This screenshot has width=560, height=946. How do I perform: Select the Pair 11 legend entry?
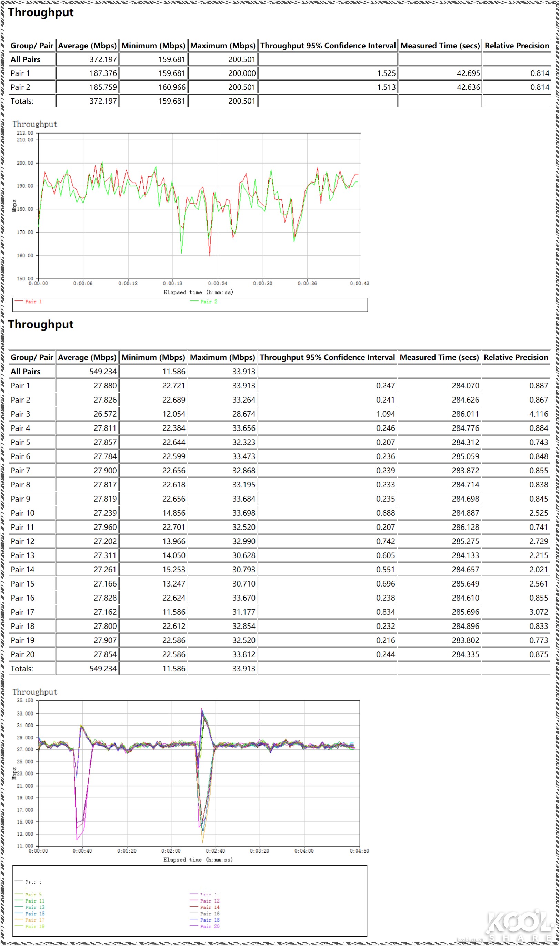[29, 901]
